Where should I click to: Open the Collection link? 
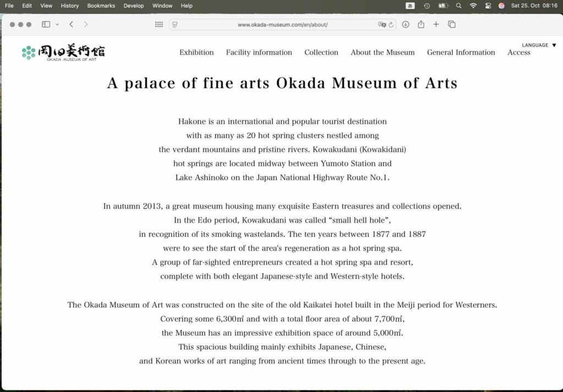pyautogui.click(x=321, y=52)
